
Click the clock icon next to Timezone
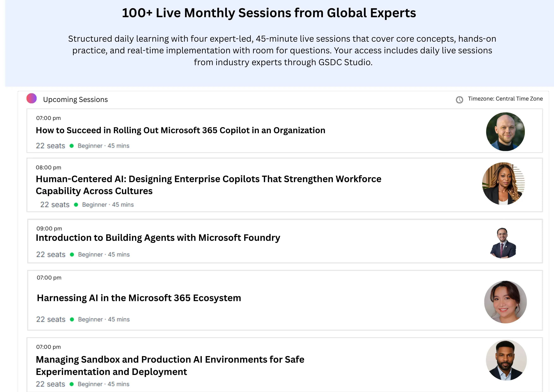click(x=459, y=100)
